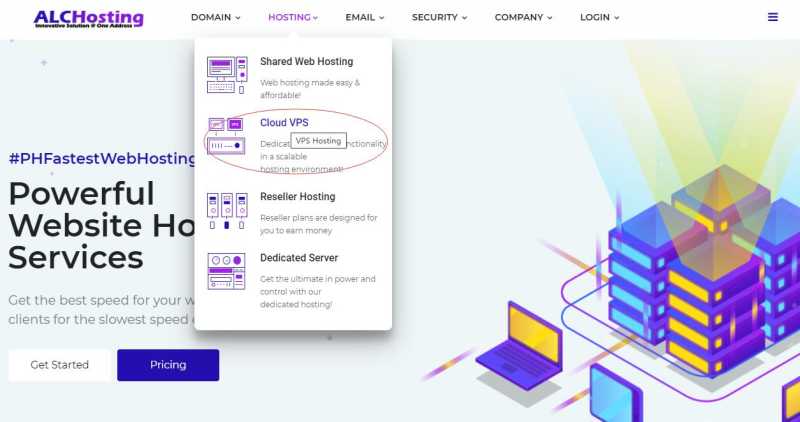
Task: Expand the SECURITY dropdown menu
Action: click(x=439, y=17)
